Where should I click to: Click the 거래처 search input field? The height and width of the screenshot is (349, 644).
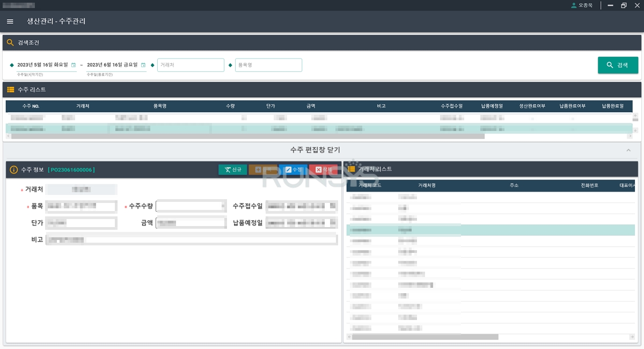point(191,65)
